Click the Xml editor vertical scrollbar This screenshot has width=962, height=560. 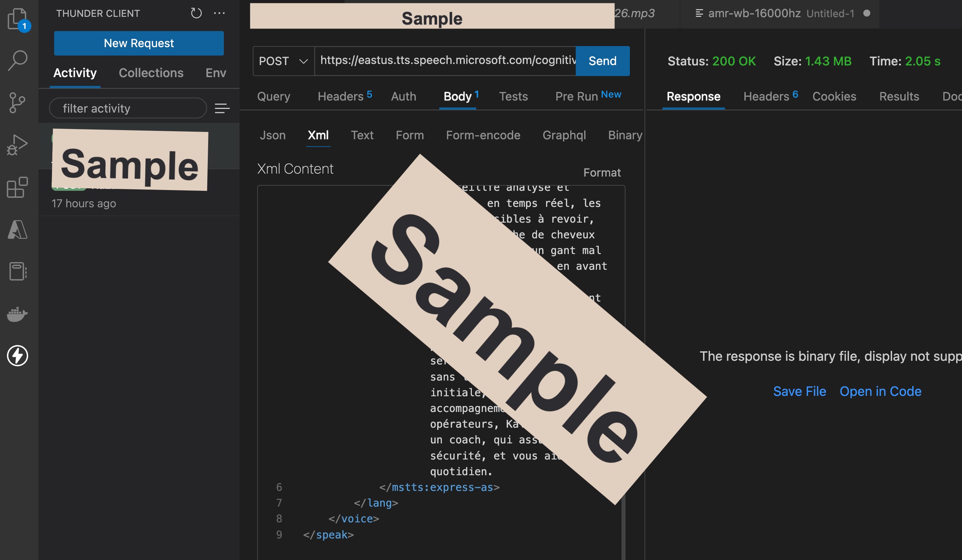(623, 526)
